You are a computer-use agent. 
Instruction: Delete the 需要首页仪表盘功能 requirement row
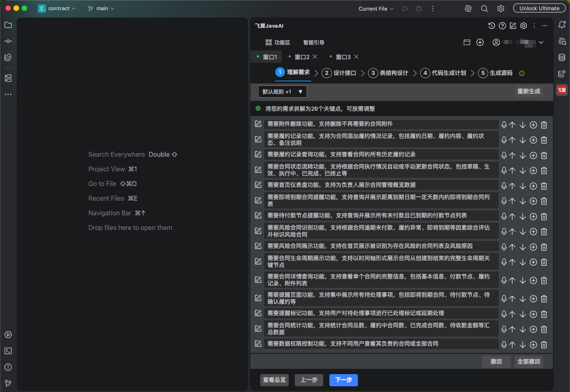pos(544,186)
